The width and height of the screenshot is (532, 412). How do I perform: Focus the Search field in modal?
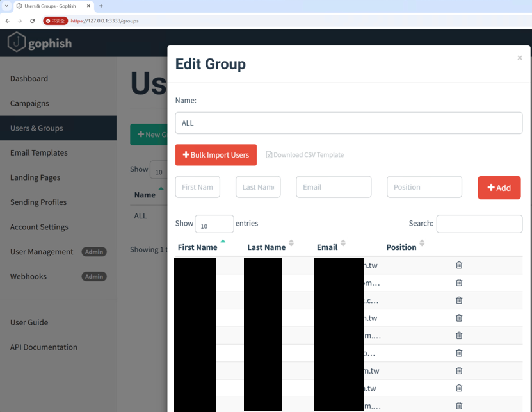tap(479, 224)
